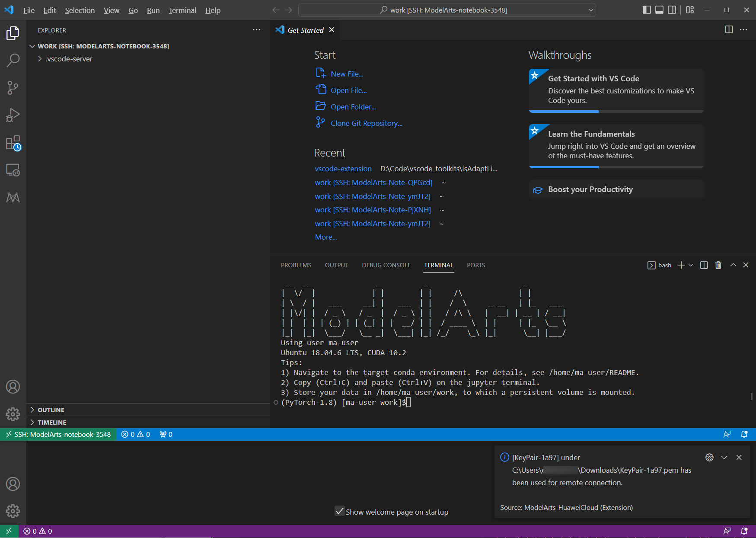756x538 pixels.
Task: Split the editor right
Action: (x=729, y=29)
